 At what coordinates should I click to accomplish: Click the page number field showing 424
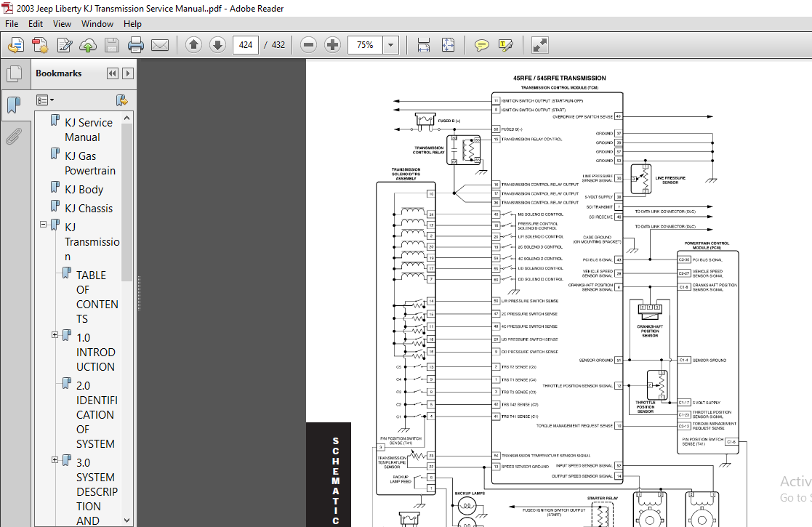[246, 45]
